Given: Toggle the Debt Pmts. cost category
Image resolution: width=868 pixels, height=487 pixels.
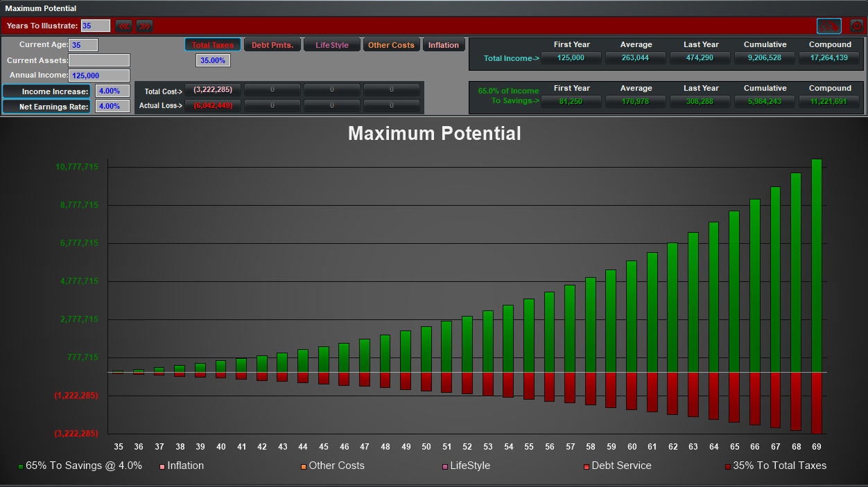Looking at the screenshot, I should [272, 45].
